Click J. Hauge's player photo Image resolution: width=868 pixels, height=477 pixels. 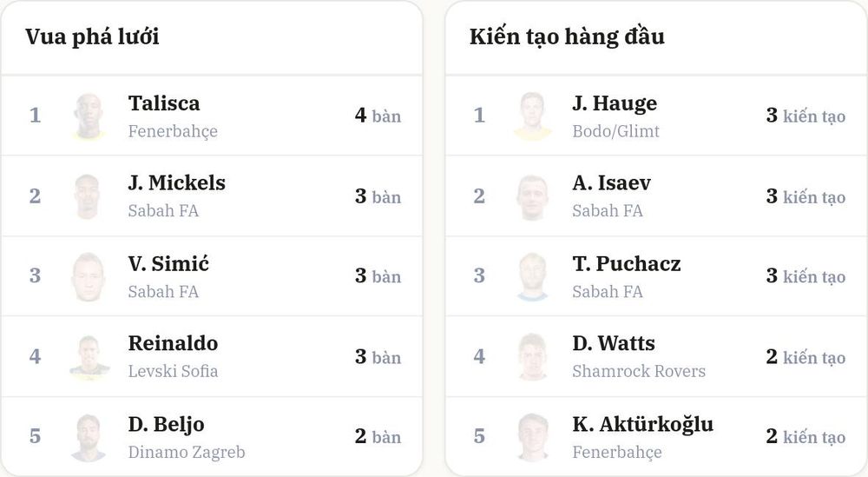coord(533,116)
